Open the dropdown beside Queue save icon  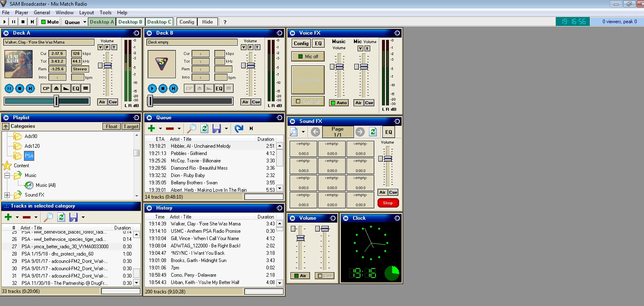pyautogui.click(x=226, y=129)
